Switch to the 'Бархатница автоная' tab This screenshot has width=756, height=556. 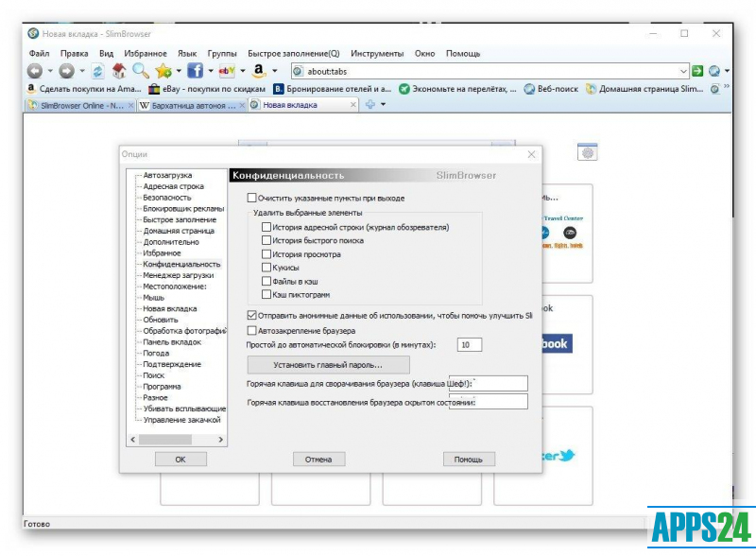tap(187, 105)
